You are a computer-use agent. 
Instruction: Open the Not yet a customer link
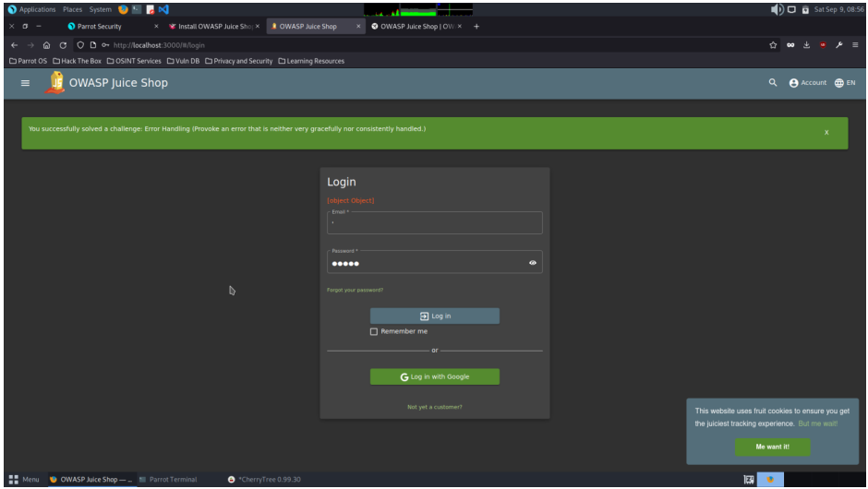pyautogui.click(x=435, y=407)
